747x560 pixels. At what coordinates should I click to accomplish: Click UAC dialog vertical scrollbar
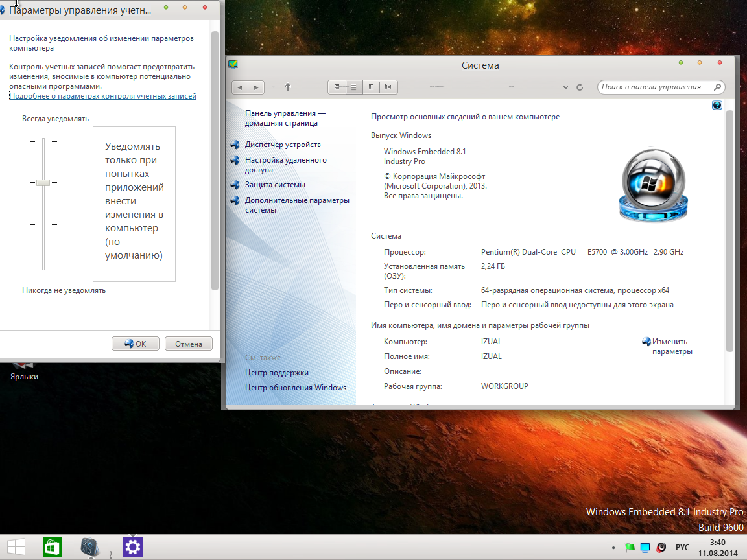(215, 161)
